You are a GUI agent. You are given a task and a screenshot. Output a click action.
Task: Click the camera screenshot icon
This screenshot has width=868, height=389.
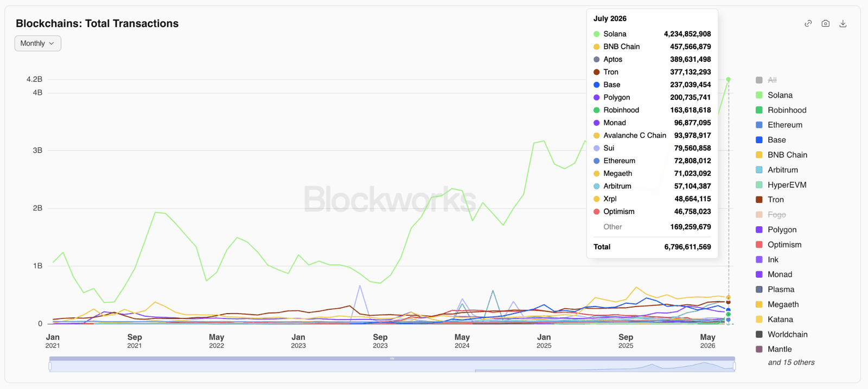pyautogui.click(x=825, y=23)
